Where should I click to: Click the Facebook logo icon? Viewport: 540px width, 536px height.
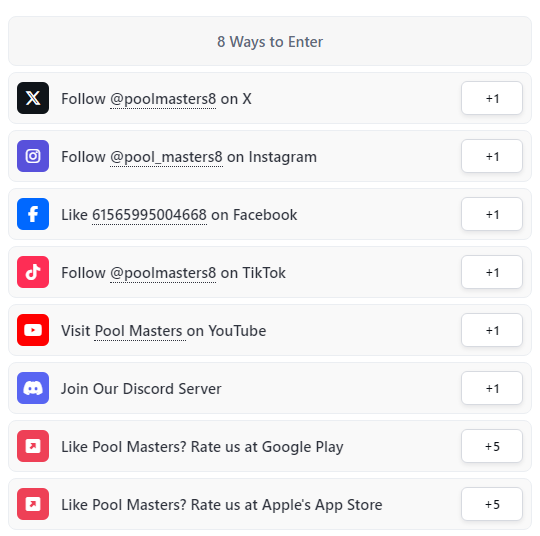33,214
